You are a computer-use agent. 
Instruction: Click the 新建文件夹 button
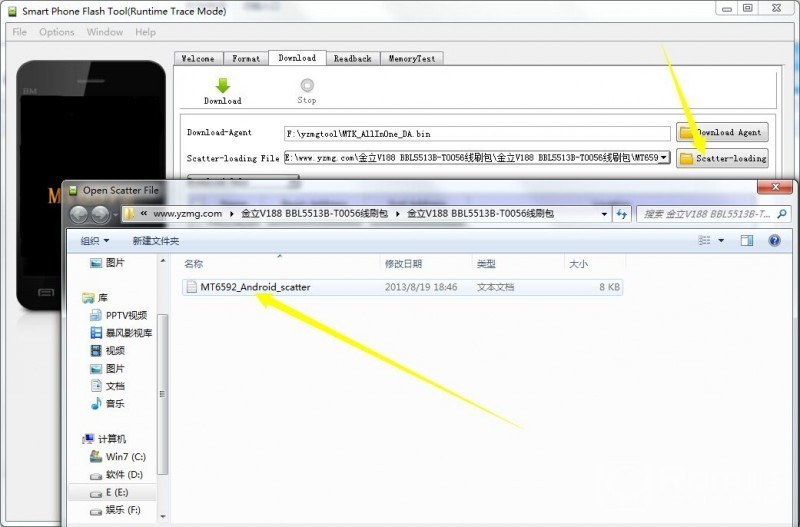click(156, 241)
